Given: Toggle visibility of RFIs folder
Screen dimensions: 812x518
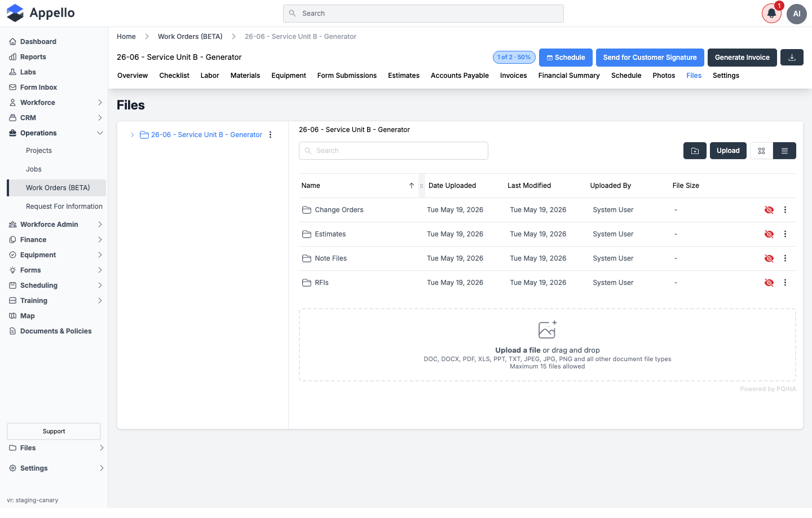Looking at the screenshot, I should click(x=769, y=283).
